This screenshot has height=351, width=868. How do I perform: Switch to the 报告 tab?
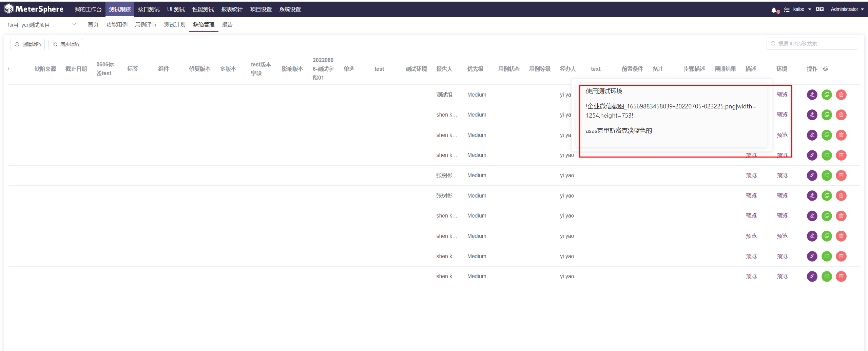[x=227, y=24]
